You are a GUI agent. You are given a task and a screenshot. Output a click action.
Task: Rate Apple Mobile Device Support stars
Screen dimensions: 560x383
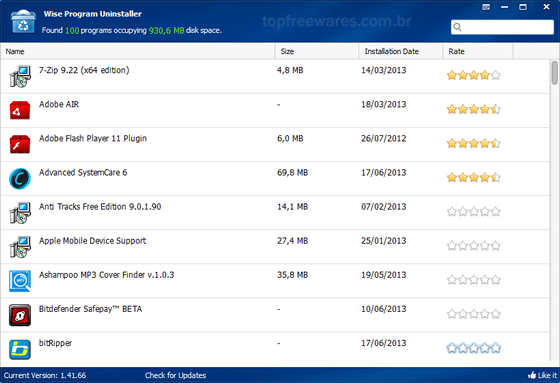point(474,245)
